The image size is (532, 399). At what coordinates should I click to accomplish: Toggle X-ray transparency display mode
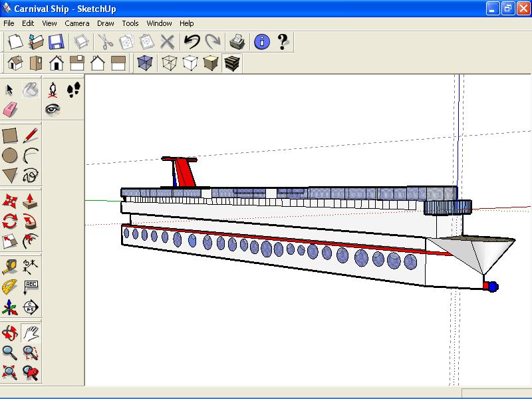145,63
